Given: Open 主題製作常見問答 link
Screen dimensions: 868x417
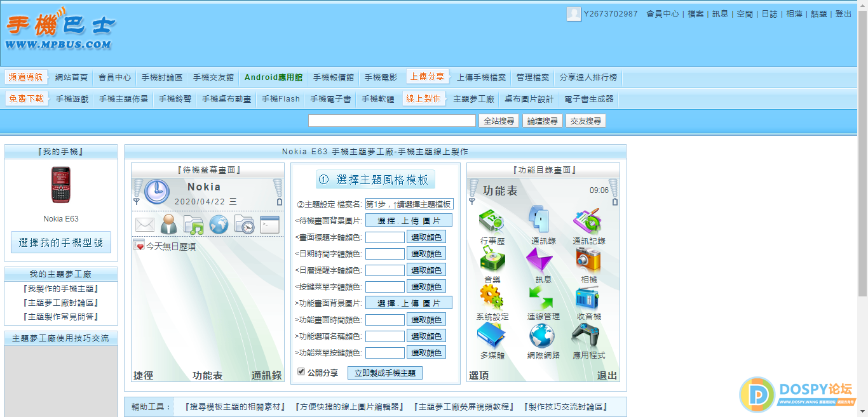Looking at the screenshot, I should click(60, 317).
